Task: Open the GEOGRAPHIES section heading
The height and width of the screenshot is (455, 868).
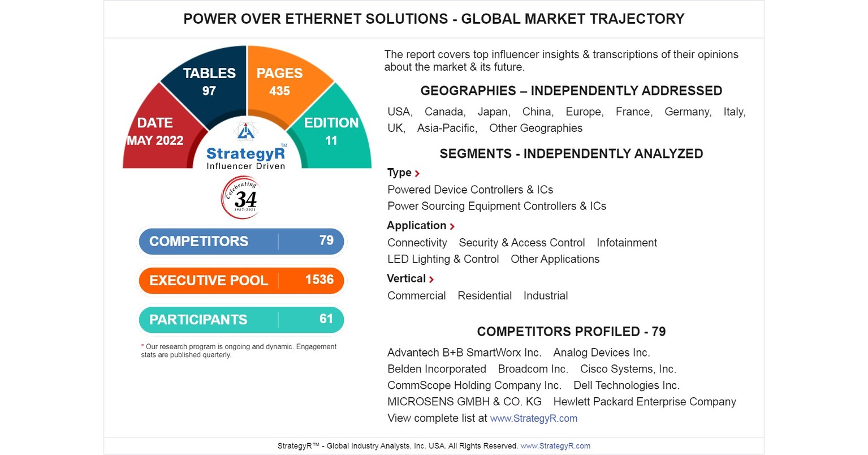Action: tap(571, 91)
